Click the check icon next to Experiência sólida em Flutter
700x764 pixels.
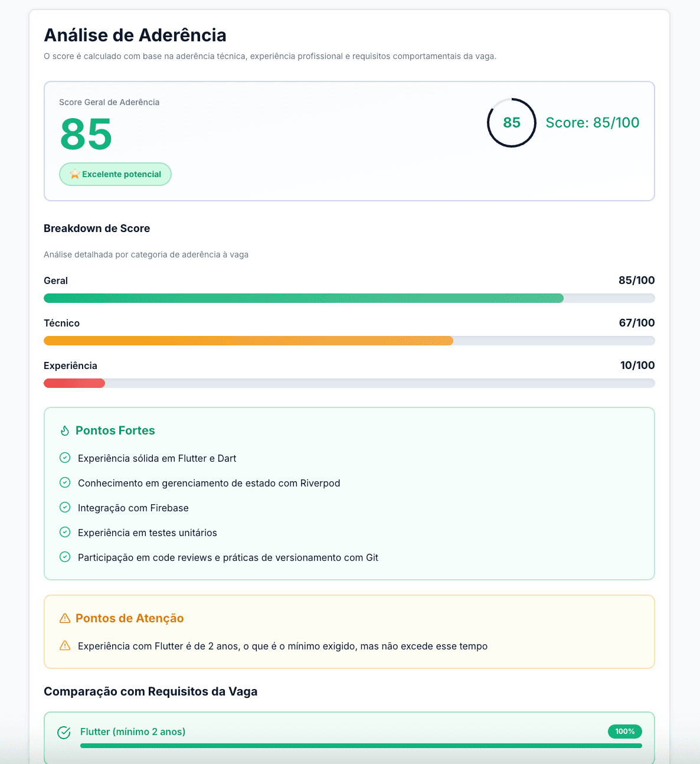point(65,458)
